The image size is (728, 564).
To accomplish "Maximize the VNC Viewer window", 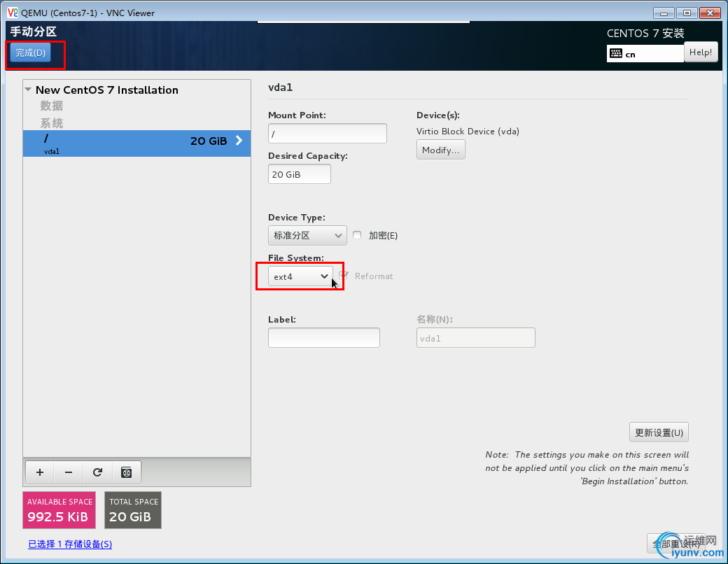I will click(687, 13).
